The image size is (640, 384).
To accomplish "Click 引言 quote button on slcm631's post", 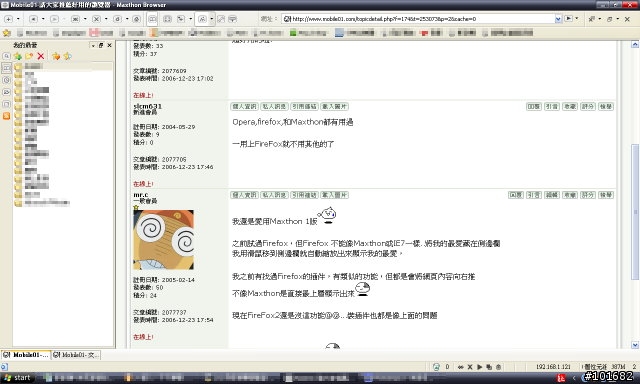I will [552, 107].
